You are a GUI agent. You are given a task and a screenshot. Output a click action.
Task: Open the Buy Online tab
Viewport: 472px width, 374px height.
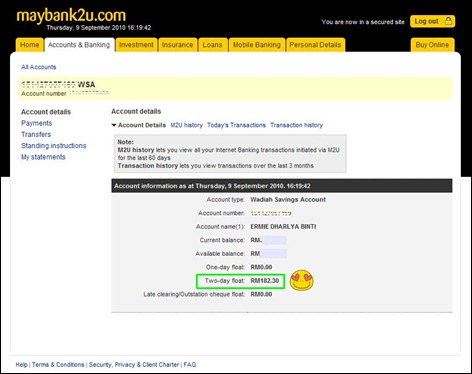tap(432, 45)
